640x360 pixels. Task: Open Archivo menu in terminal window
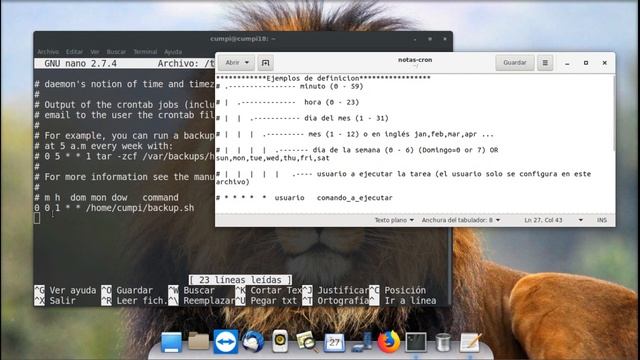click(48, 52)
